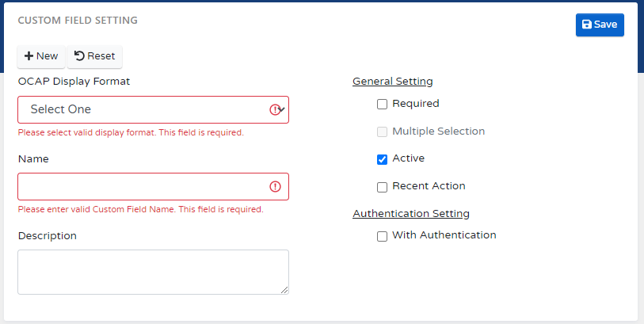644x324 pixels.
Task: Click the New button
Action: click(x=41, y=56)
